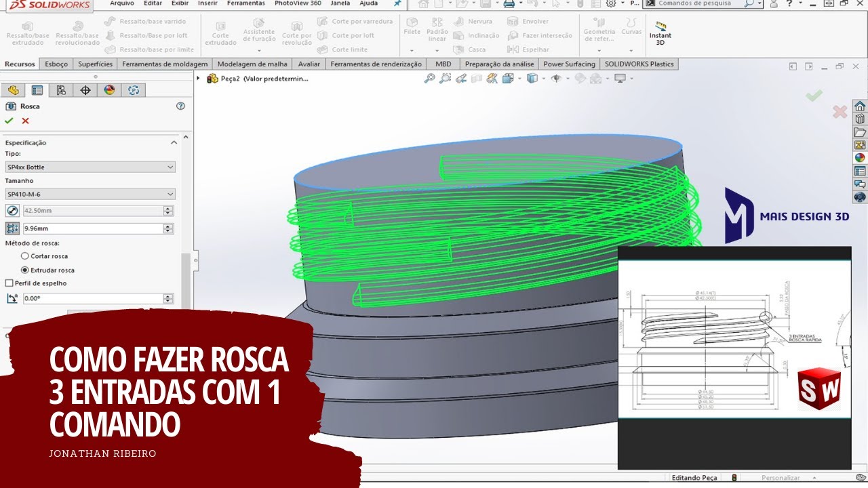This screenshot has height=488, width=868.
Task: Open the Inserir menu
Action: (x=208, y=3)
